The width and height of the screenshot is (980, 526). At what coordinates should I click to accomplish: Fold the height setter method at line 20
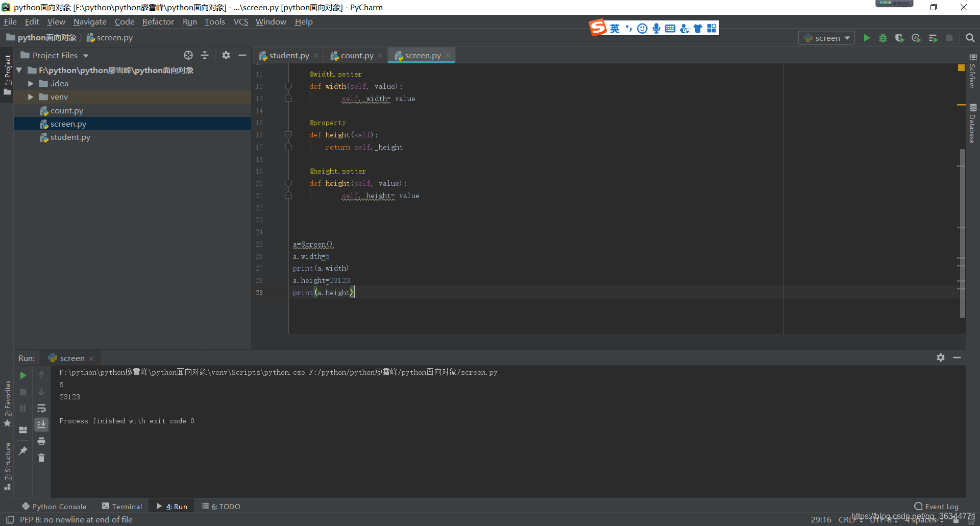click(288, 183)
